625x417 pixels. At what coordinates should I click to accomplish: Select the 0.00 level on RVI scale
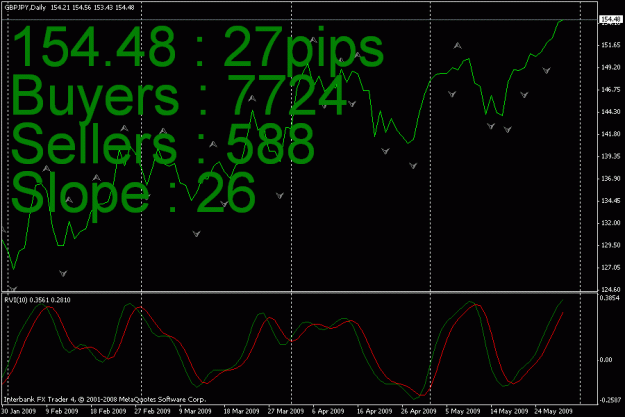(x=606, y=360)
